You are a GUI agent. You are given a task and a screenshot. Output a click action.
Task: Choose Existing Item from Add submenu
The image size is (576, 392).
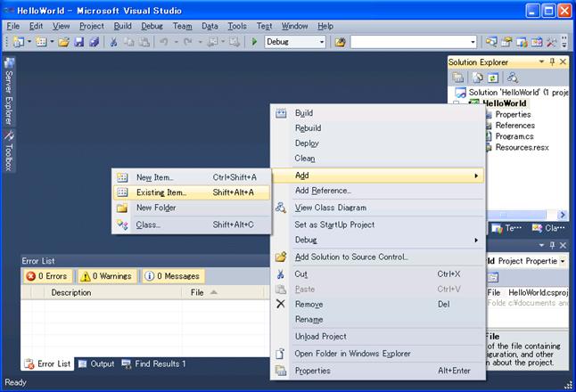tap(192, 192)
